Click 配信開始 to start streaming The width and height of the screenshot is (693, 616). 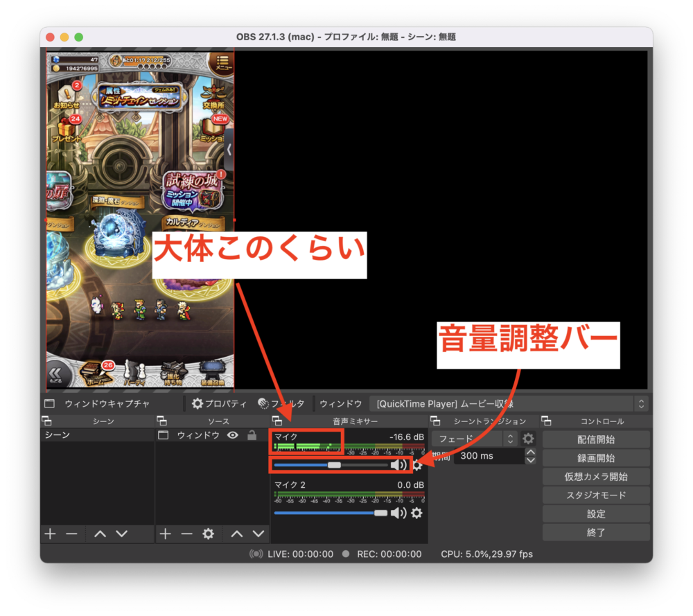pyautogui.click(x=596, y=440)
